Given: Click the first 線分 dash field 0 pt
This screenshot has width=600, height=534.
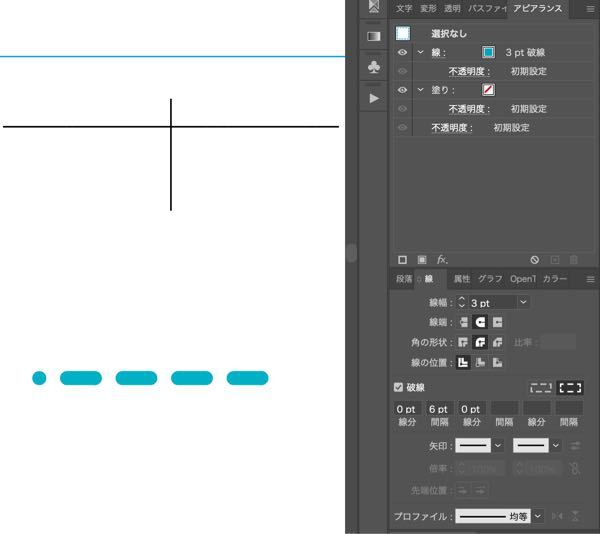Looking at the screenshot, I should pyautogui.click(x=407, y=409).
